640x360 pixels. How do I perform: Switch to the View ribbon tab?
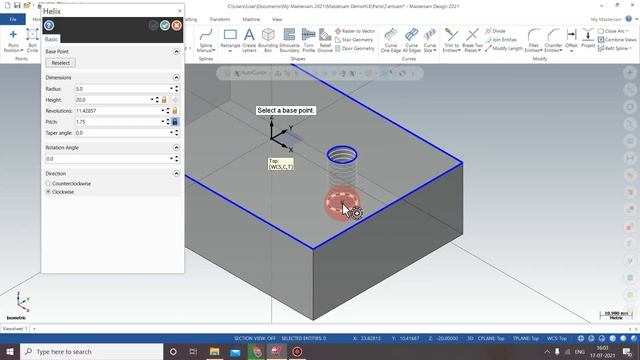click(x=277, y=19)
